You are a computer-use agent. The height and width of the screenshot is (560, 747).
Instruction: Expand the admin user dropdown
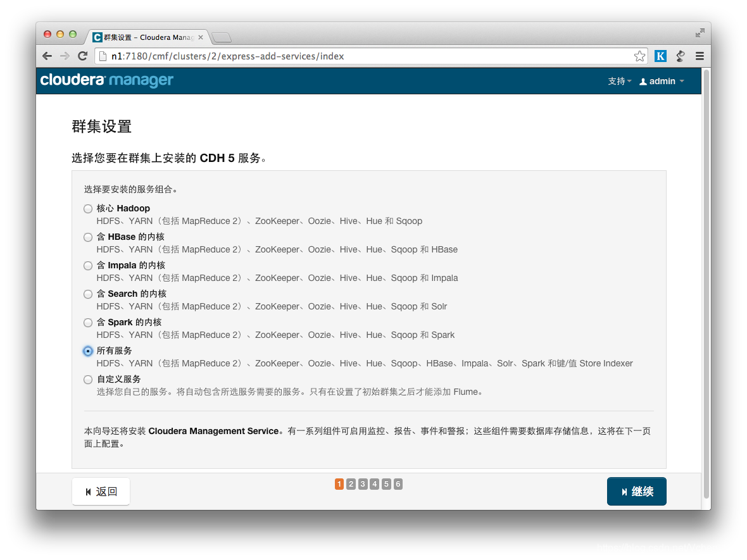[x=662, y=82]
